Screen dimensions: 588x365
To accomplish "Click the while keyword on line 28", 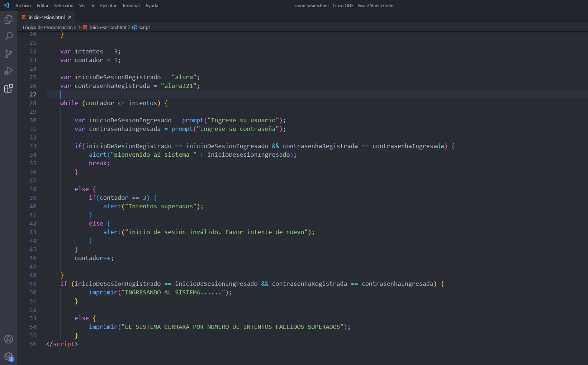I will pyautogui.click(x=69, y=103).
